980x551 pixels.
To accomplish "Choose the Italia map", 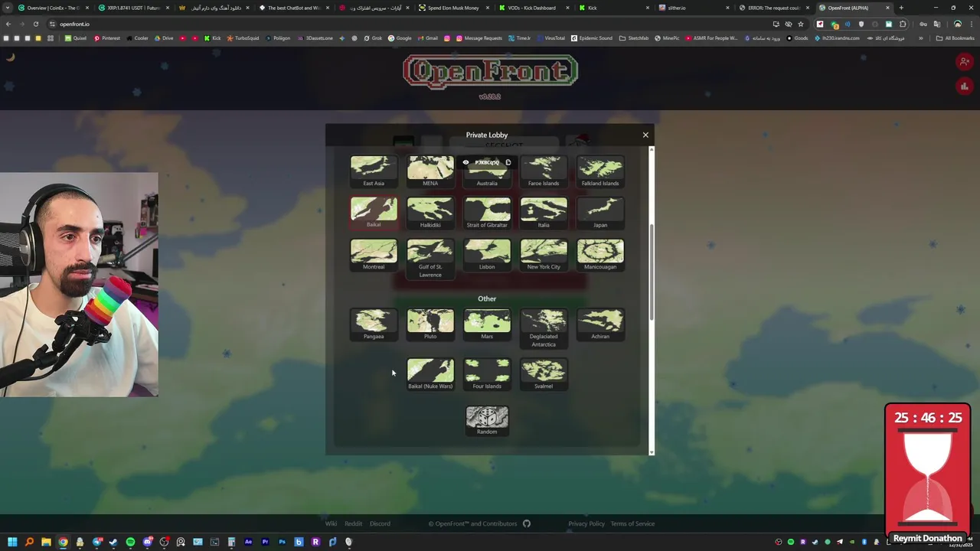I will pyautogui.click(x=544, y=213).
